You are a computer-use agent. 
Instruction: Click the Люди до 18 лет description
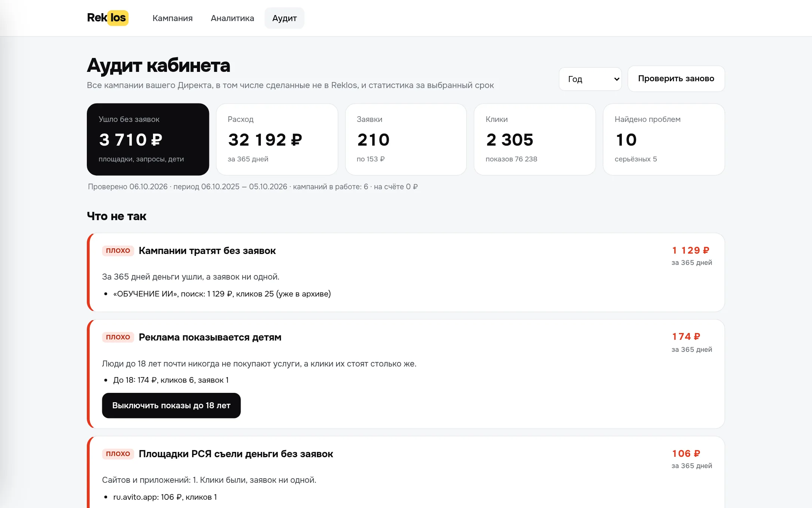click(259, 364)
